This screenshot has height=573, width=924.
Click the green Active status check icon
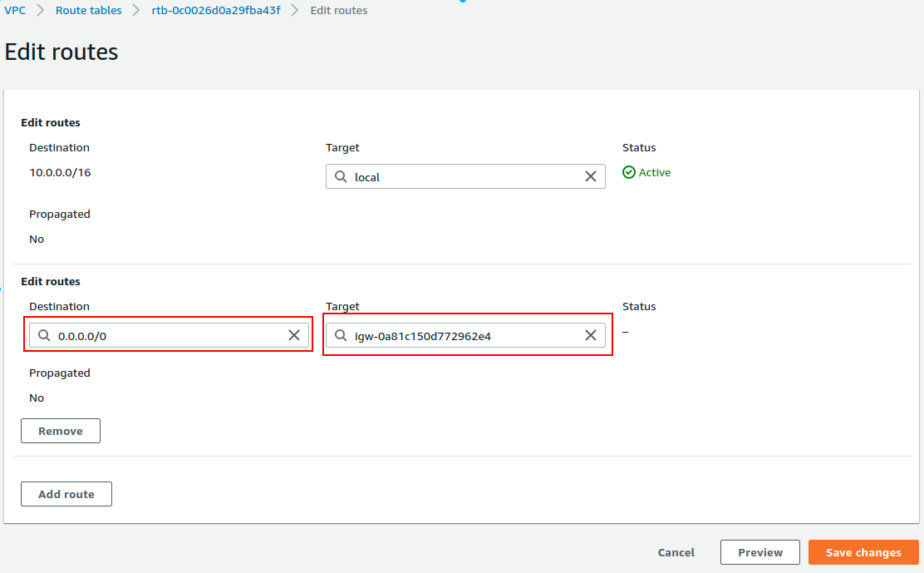click(x=629, y=173)
